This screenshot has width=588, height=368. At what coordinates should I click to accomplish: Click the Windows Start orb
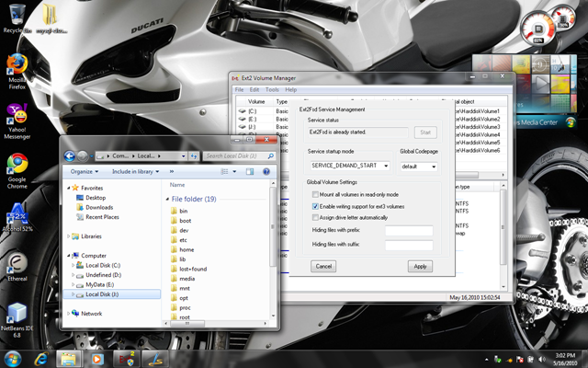click(x=13, y=359)
